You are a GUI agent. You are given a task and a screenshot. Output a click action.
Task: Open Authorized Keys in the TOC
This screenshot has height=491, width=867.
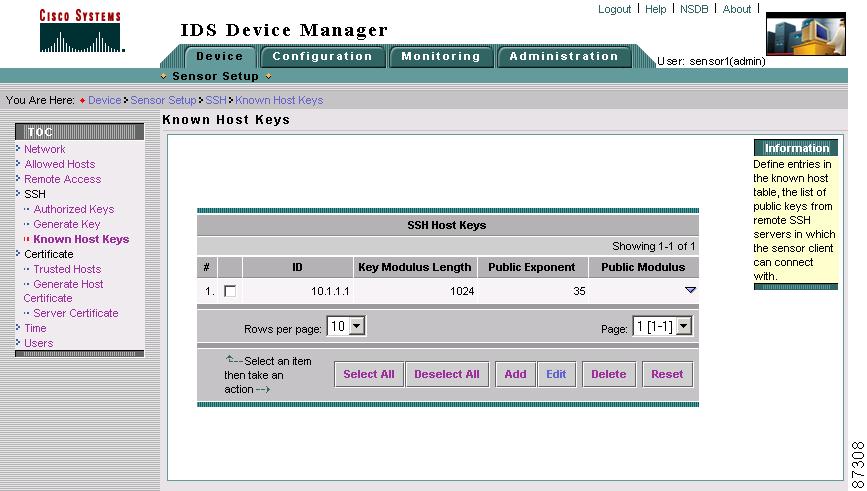(x=74, y=209)
